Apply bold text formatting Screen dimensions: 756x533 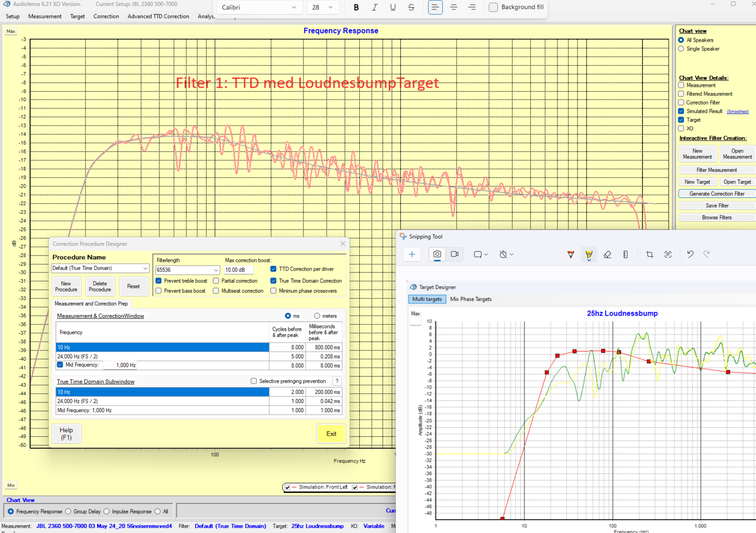356,7
